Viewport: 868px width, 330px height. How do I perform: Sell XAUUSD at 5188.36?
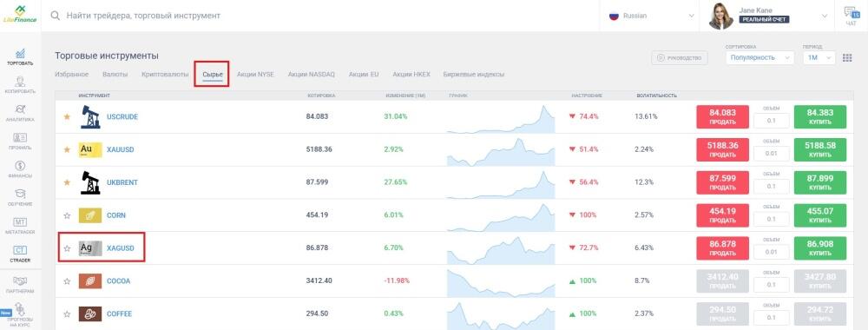pyautogui.click(x=722, y=149)
